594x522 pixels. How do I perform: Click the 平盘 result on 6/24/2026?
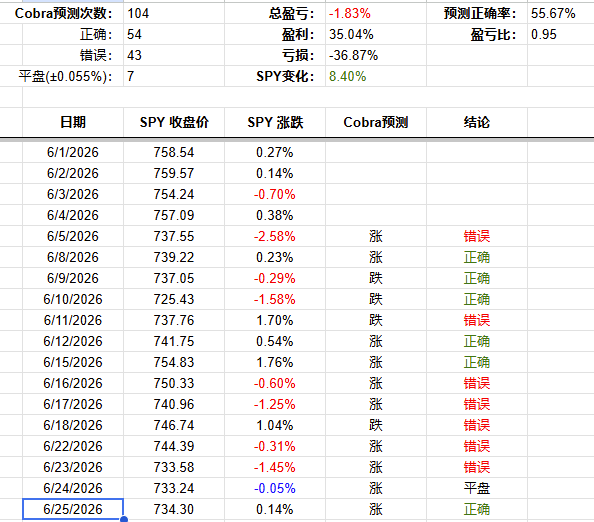tap(477, 488)
